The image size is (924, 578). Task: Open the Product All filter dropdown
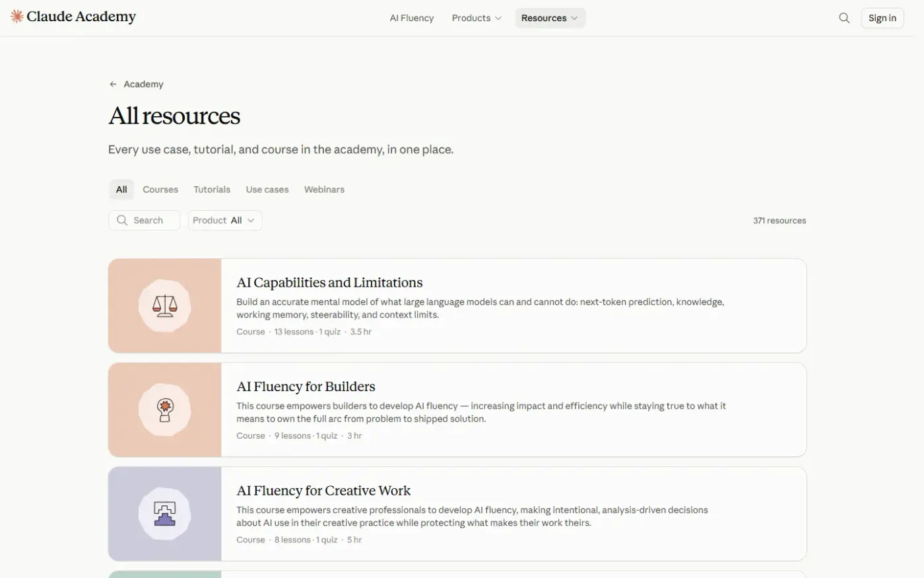point(225,221)
